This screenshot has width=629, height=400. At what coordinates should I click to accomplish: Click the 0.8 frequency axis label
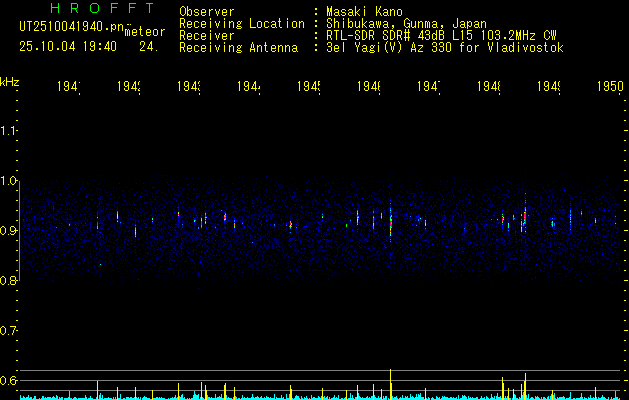9,280
